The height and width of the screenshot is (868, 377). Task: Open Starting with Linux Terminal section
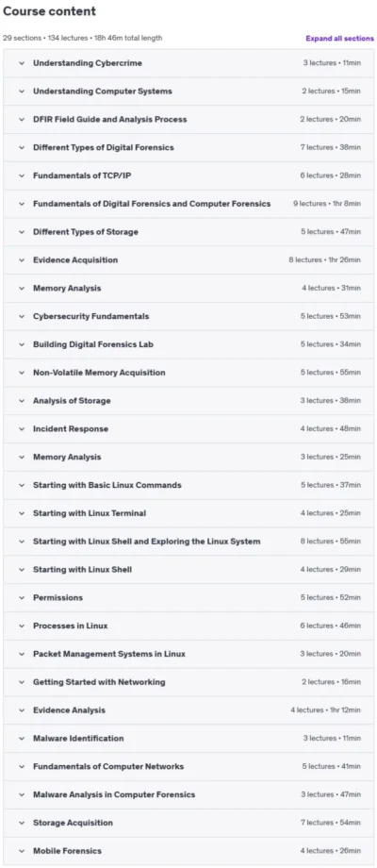(188, 513)
